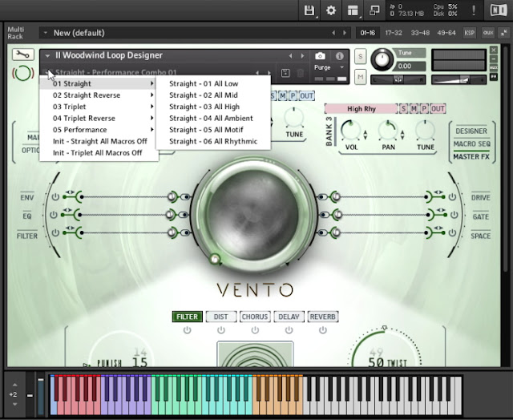Screen dimensions: 513x420
Task: Open instrument name dropdown triangle
Action: pyautogui.click(x=47, y=56)
